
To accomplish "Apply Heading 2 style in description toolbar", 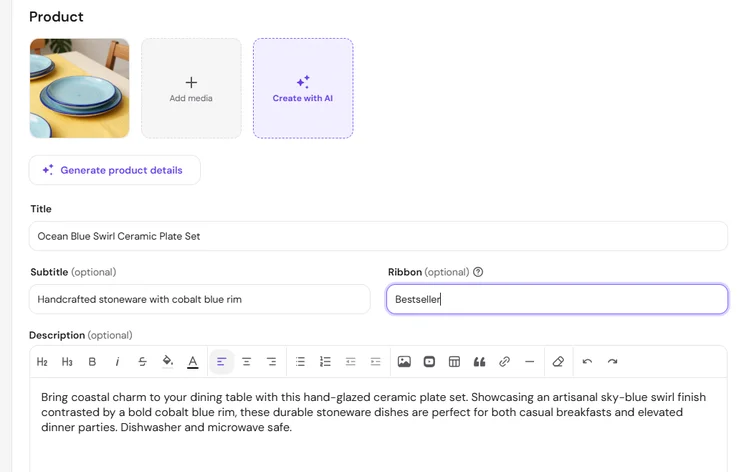I will tap(42, 362).
